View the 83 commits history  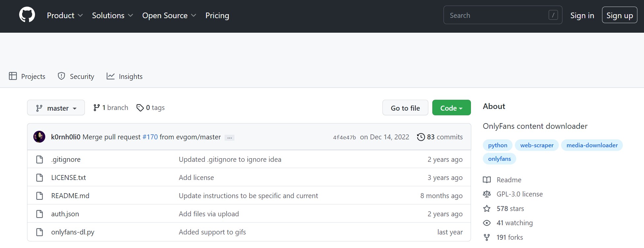pyautogui.click(x=440, y=137)
